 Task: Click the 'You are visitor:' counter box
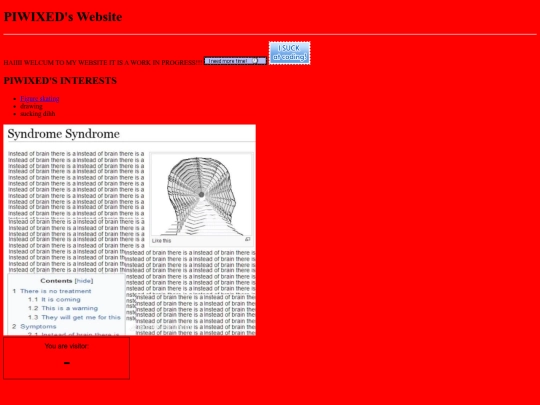[x=66, y=359]
